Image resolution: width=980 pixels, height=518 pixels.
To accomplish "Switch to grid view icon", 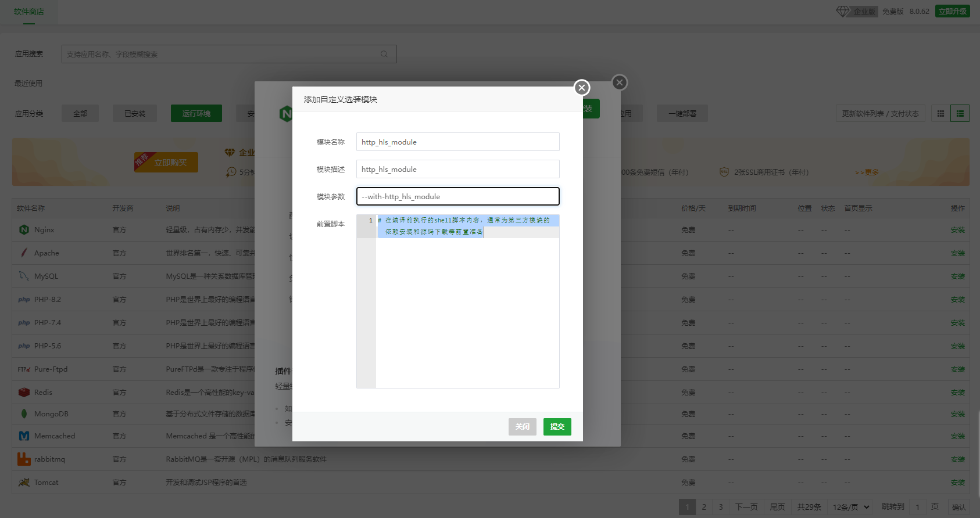I will (x=940, y=113).
